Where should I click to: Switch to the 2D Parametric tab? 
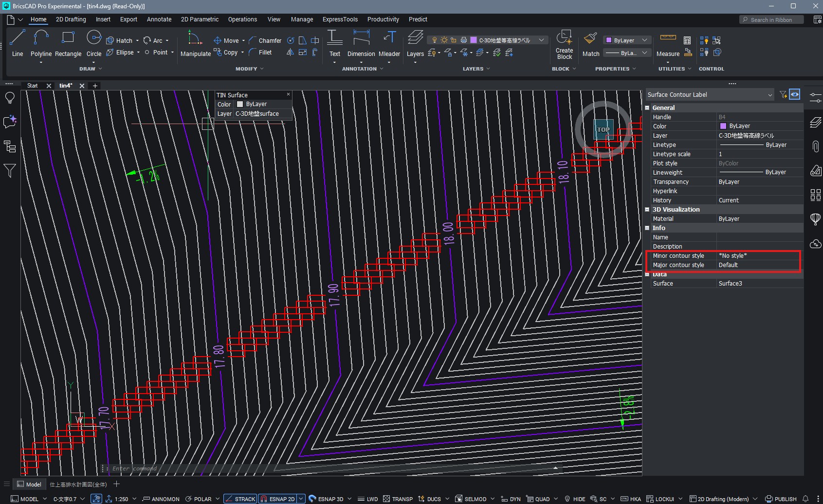200,19
